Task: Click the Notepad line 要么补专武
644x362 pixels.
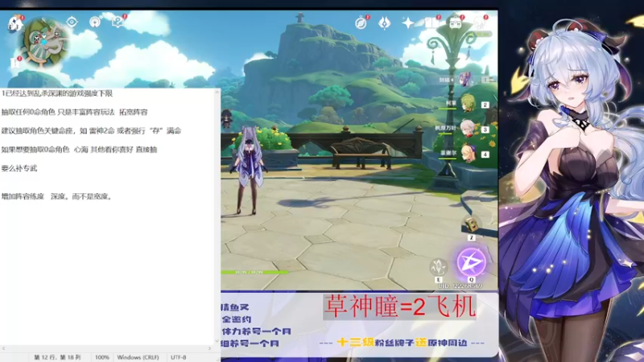Action: (x=19, y=169)
